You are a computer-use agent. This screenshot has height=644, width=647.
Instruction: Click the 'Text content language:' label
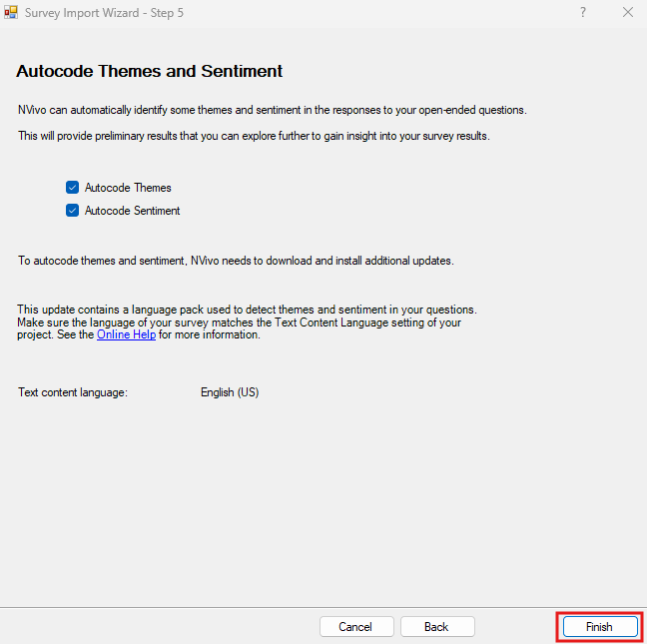coord(73,392)
